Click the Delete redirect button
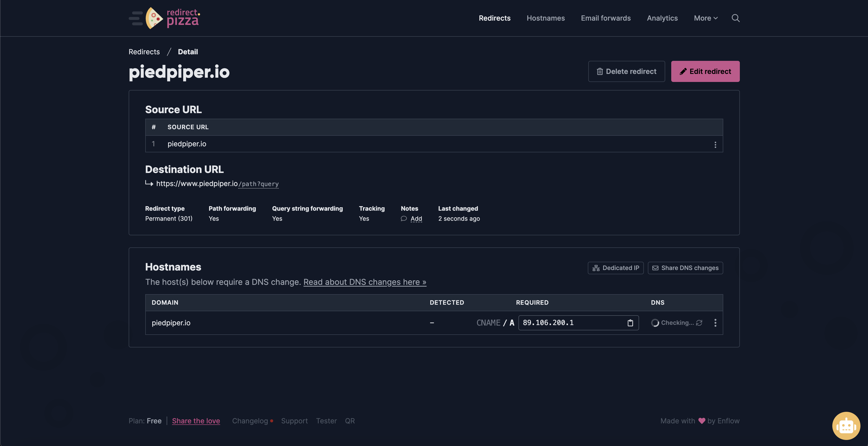This screenshot has width=868, height=446. pos(626,71)
